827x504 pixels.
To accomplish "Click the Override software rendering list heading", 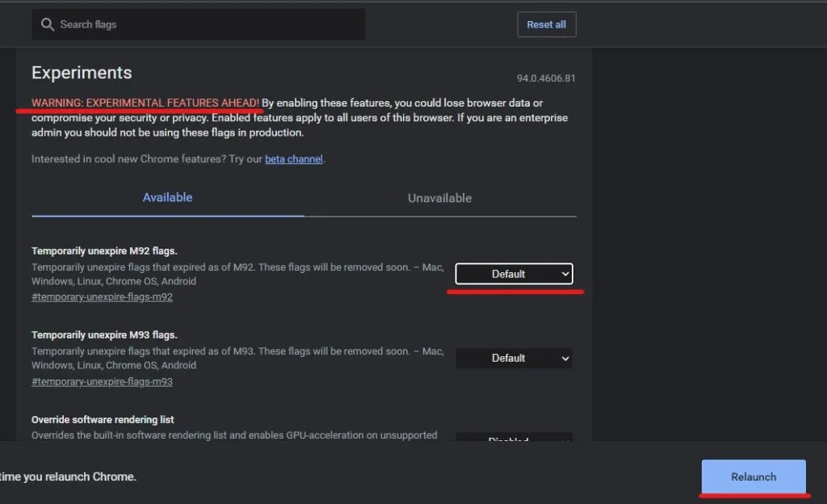I will click(x=103, y=419).
